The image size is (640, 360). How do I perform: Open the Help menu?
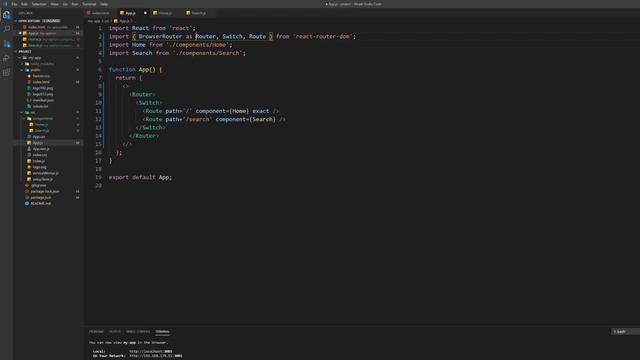point(104,4)
